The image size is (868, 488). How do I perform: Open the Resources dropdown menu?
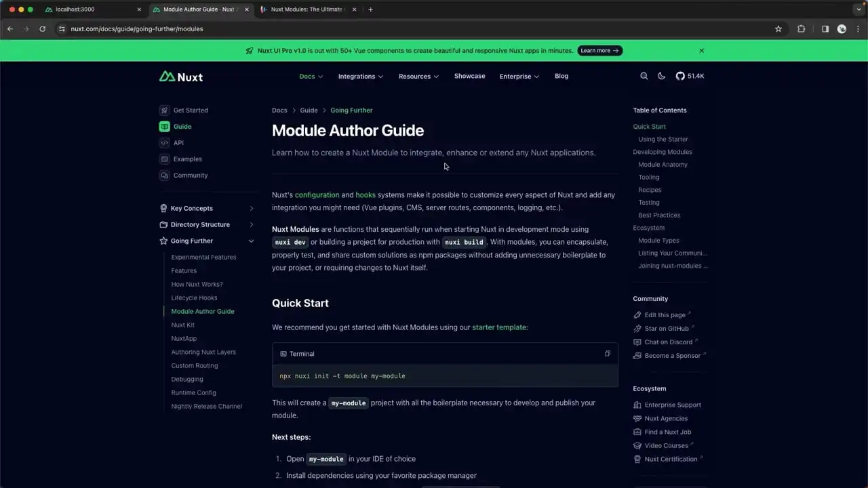419,77
